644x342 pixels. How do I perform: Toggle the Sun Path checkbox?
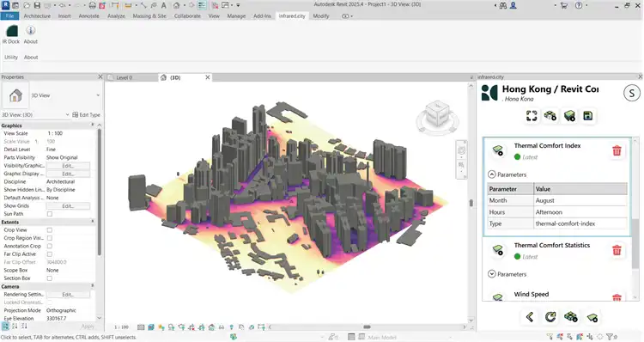tap(50, 214)
